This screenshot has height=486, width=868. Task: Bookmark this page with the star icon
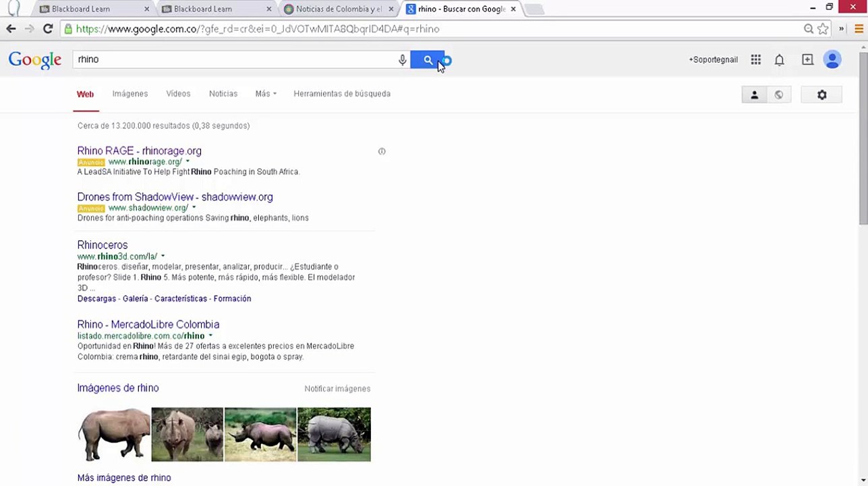(x=823, y=29)
